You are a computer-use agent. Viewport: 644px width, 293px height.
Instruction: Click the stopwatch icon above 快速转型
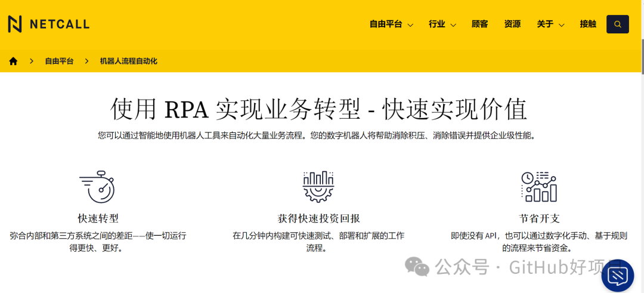(x=97, y=187)
